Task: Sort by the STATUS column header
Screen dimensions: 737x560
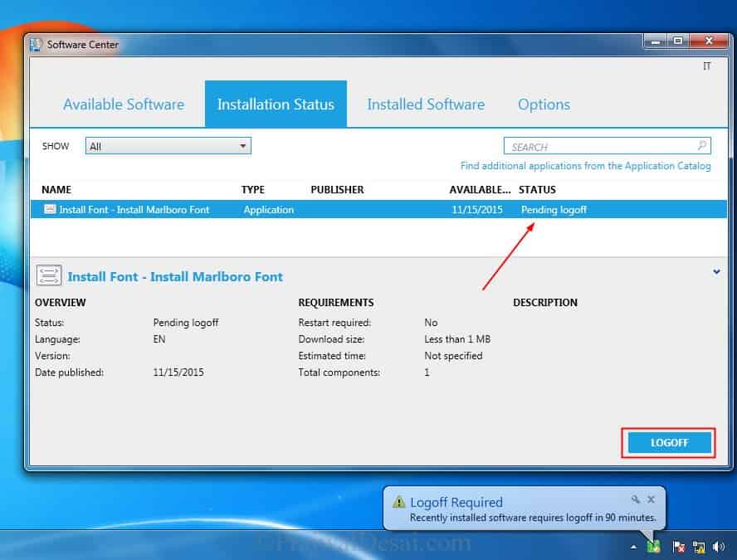Action: tap(537, 190)
